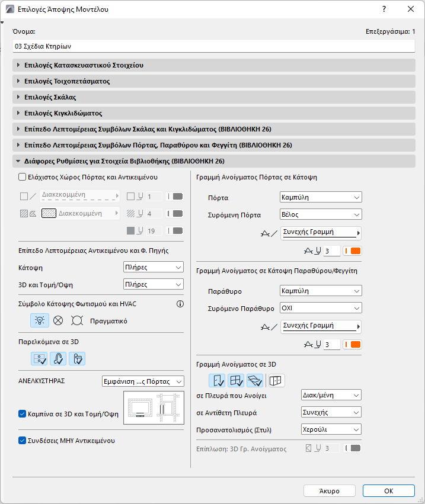Open 3D και Τομή/Όψη detail dropdown

pyautogui.click(x=154, y=284)
